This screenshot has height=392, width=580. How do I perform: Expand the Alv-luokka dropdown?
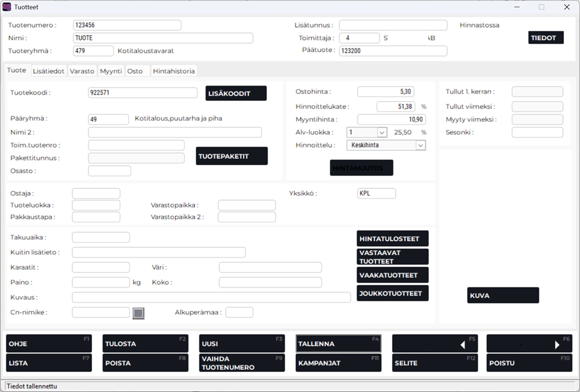(381, 132)
